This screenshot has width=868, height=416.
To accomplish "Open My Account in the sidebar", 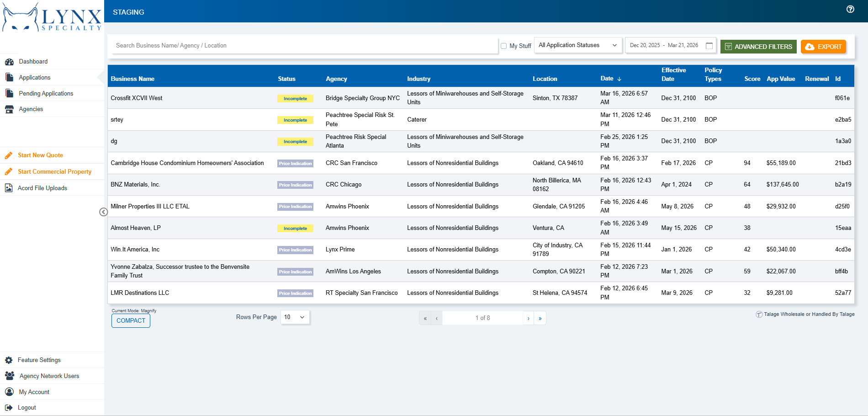I will (x=34, y=392).
